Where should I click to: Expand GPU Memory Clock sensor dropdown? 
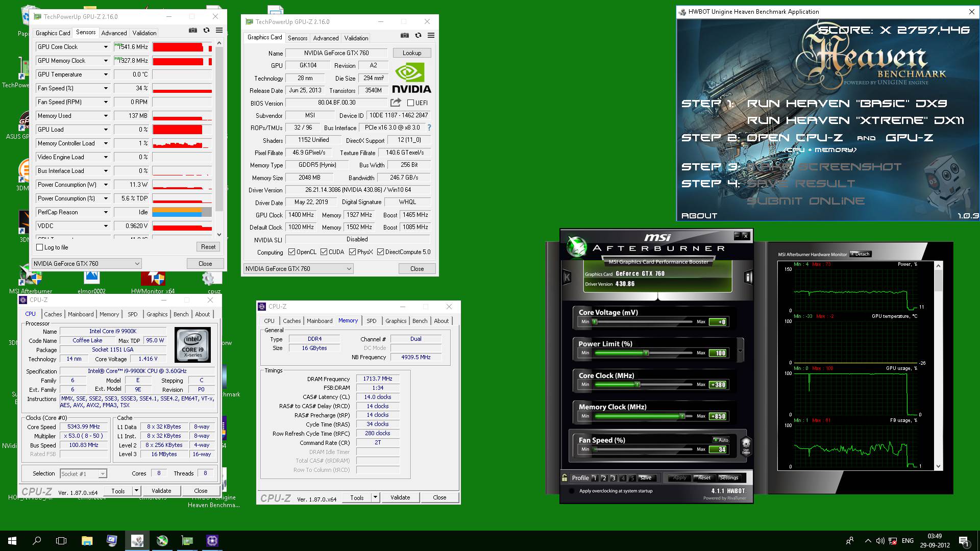tap(106, 61)
